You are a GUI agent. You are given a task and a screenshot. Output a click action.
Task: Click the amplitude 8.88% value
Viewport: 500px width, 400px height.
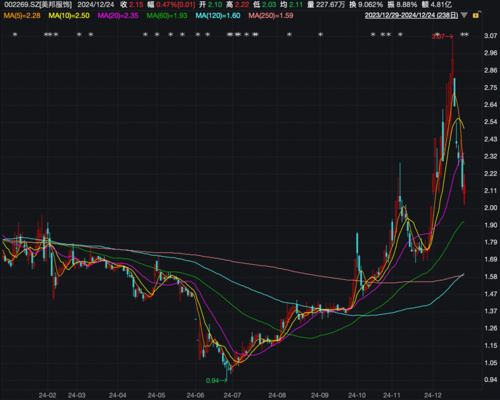click(x=407, y=5)
